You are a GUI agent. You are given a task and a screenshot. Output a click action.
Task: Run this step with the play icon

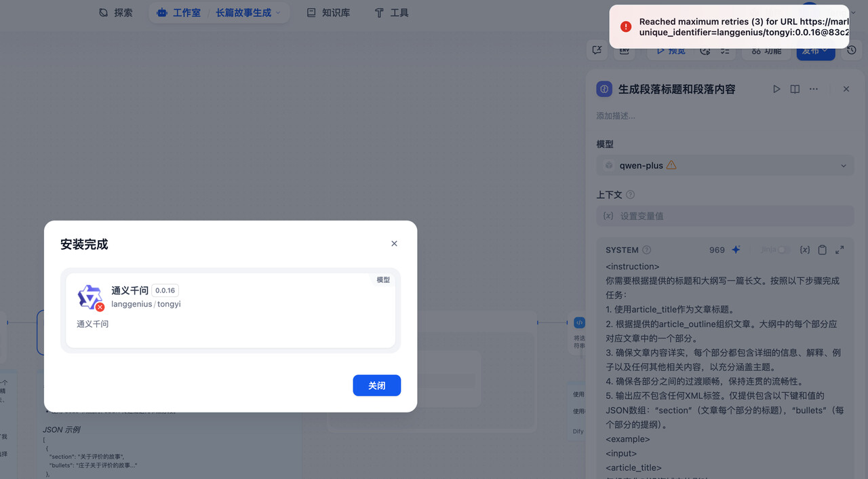(x=776, y=89)
